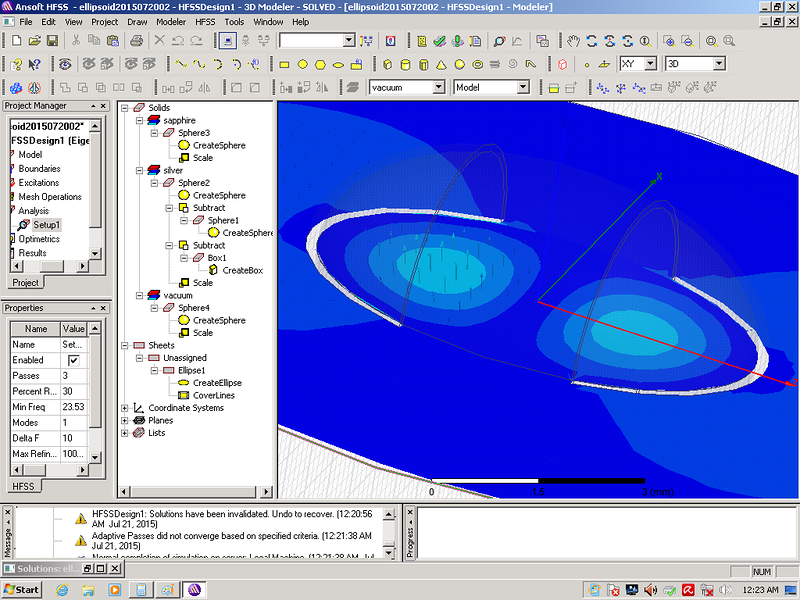Viewport: 800px width, 600px height.
Task: Choose the Draw cone tool
Action: pos(440,64)
